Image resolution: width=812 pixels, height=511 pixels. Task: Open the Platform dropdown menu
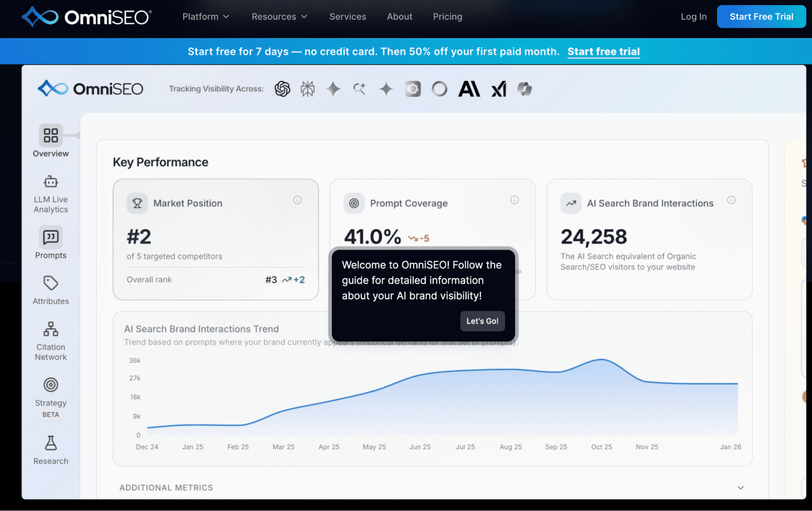point(206,16)
